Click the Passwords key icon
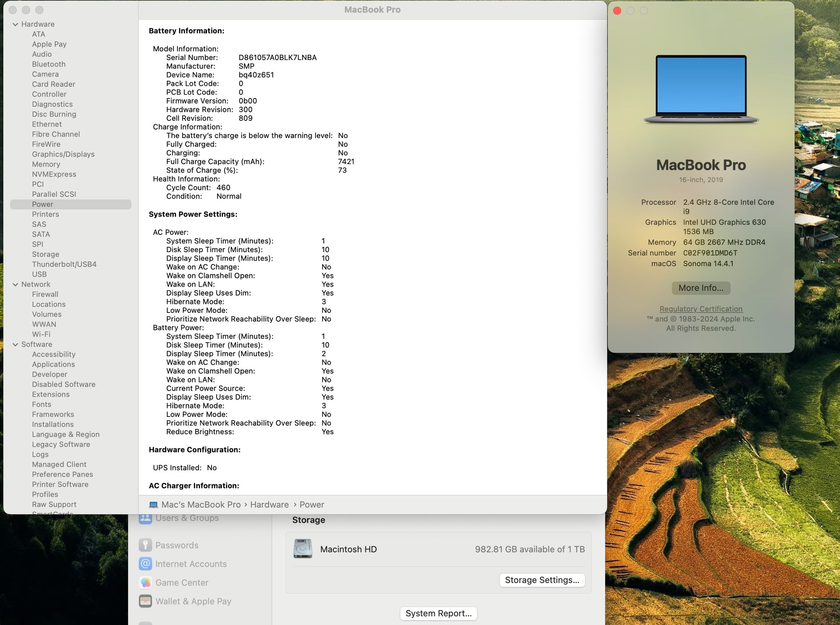 click(145, 545)
